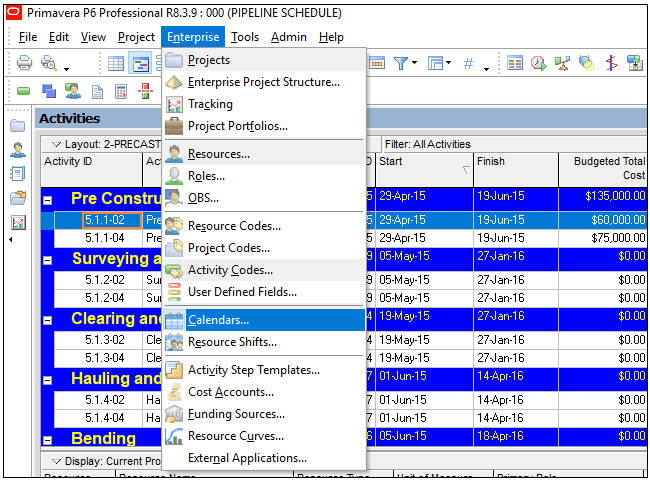Choose OBS... menu entry
This screenshot has width=650, height=481.
coord(264,198)
